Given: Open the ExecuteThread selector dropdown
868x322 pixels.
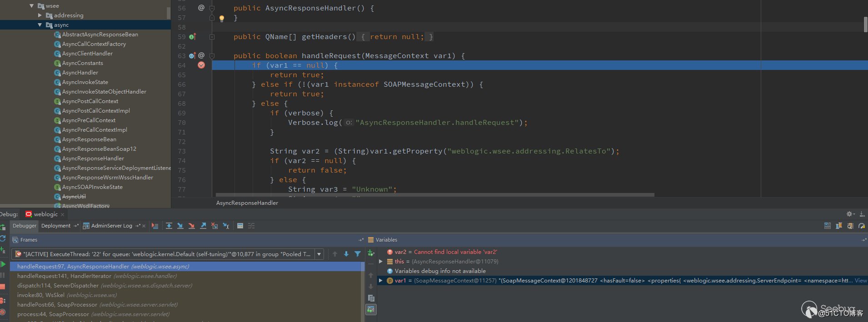Looking at the screenshot, I should tap(319, 254).
